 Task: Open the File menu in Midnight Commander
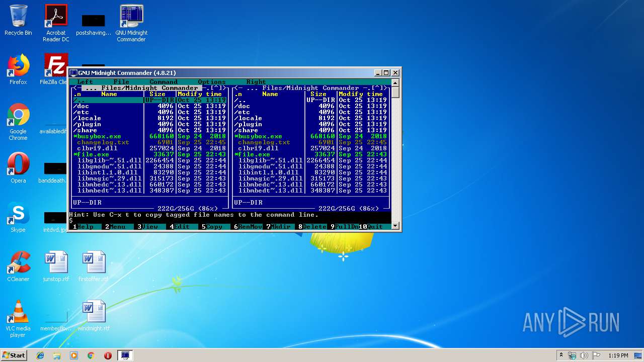click(121, 82)
